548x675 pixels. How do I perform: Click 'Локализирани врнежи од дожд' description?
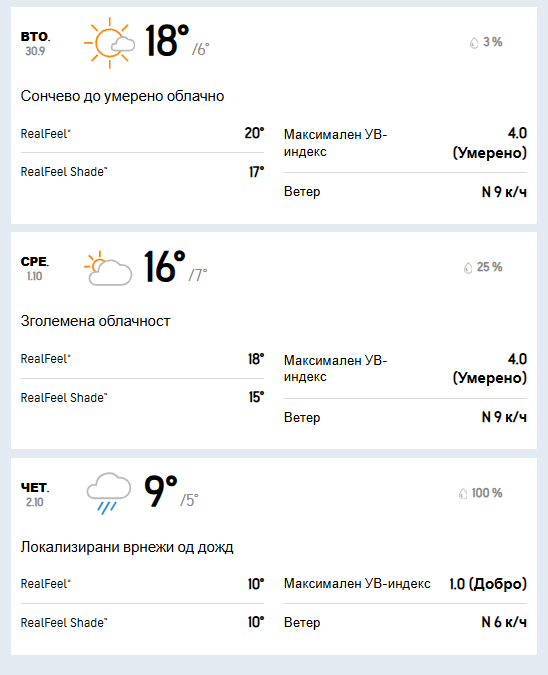coord(127,547)
